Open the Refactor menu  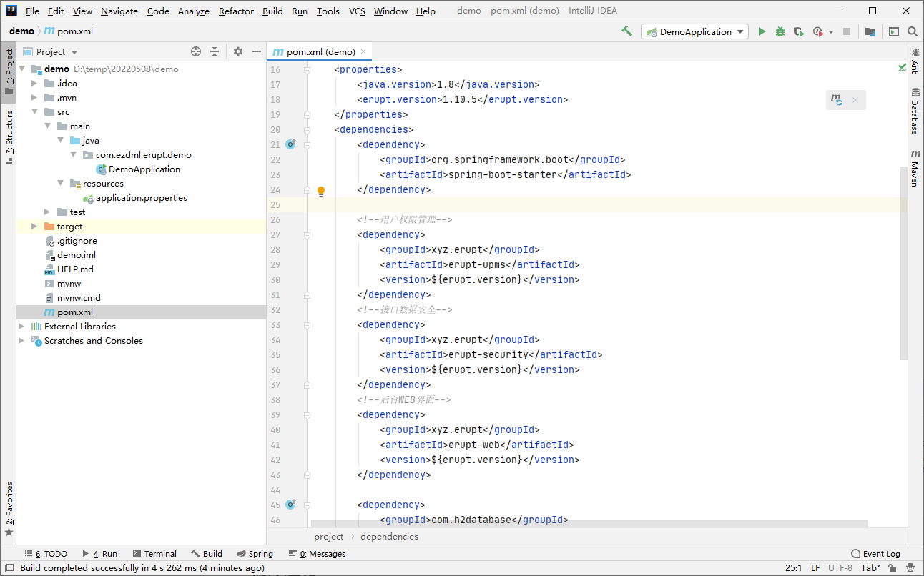click(236, 11)
